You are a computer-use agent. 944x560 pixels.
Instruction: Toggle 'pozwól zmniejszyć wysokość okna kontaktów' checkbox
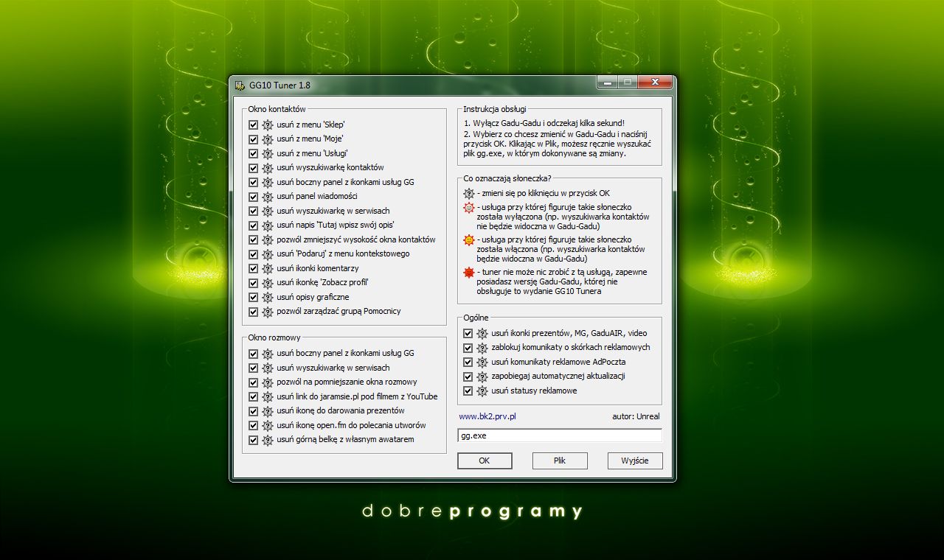point(253,239)
